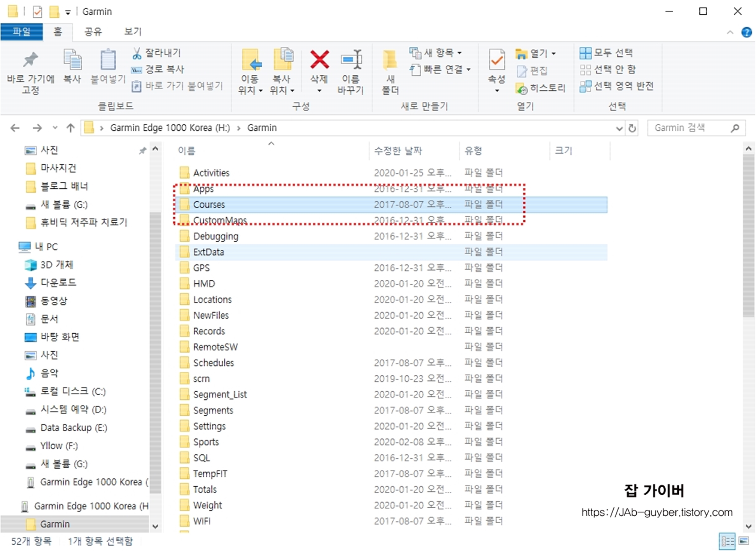Refresh the Garmin folder view

point(632,128)
